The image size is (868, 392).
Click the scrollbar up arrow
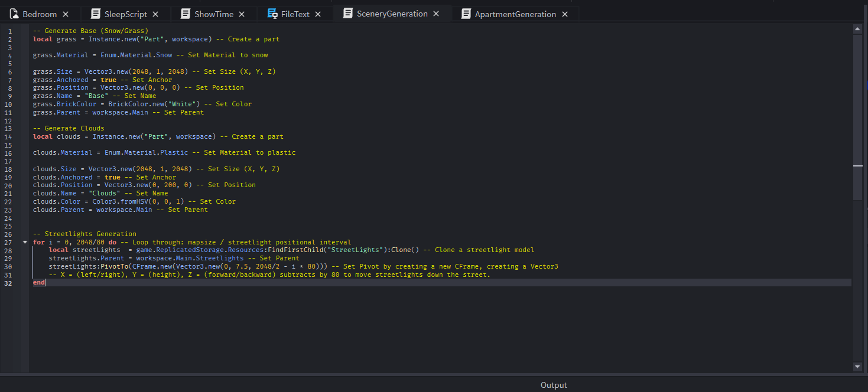click(x=857, y=28)
